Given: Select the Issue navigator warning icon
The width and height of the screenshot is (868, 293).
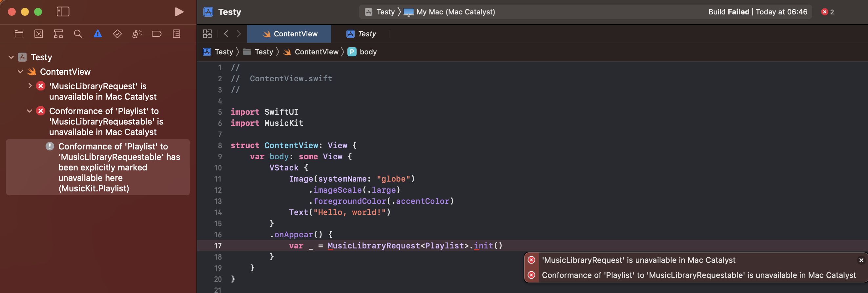Looking at the screenshot, I should click(98, 34).
